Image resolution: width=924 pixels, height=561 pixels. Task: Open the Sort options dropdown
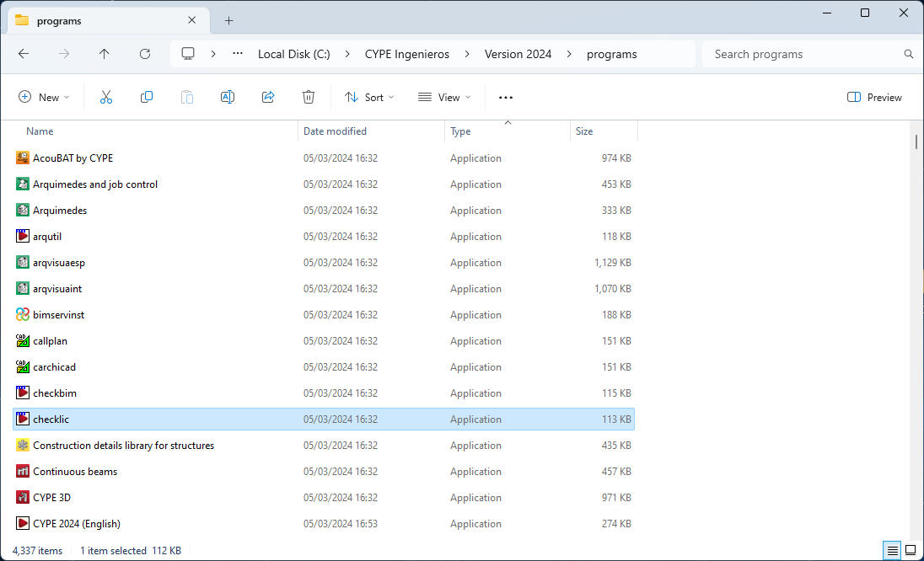(369, 97)
